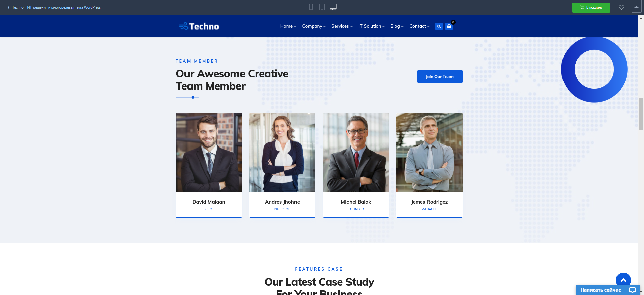Open the Написать сейчас chat widget
The width and height of the screenshot is (644, 295).
click(x=608, y=290)
